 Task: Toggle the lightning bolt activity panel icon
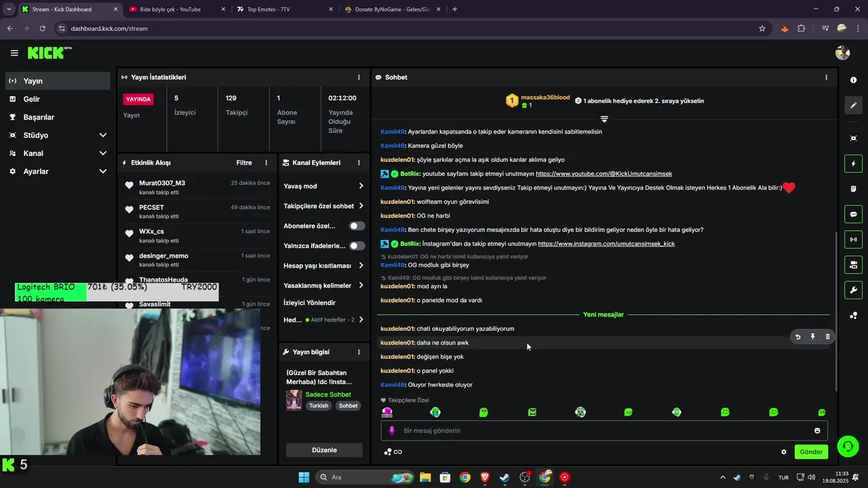pos(853,163)
